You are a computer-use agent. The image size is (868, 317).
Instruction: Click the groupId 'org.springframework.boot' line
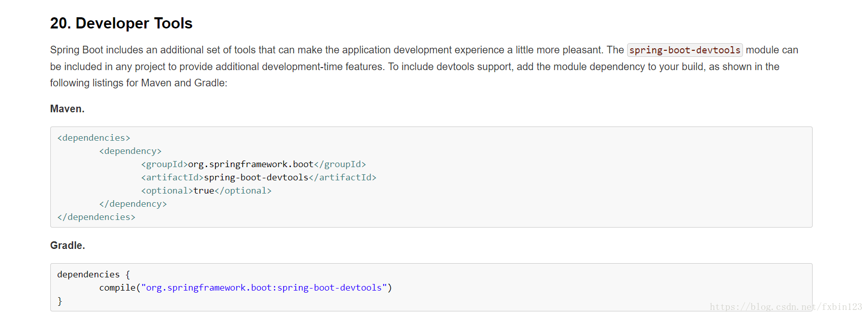254,164
